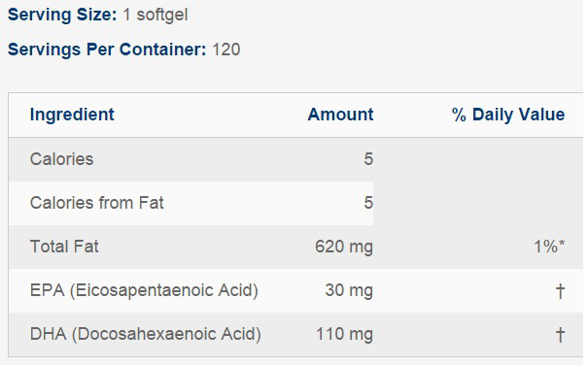Click the 620 mg amount
Viewport: 588px width, 365px height.
344,247
